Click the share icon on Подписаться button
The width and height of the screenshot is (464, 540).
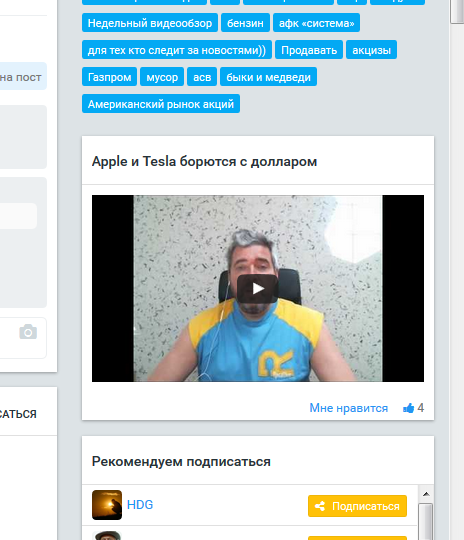pyautogui.click(x=320, y=506)
